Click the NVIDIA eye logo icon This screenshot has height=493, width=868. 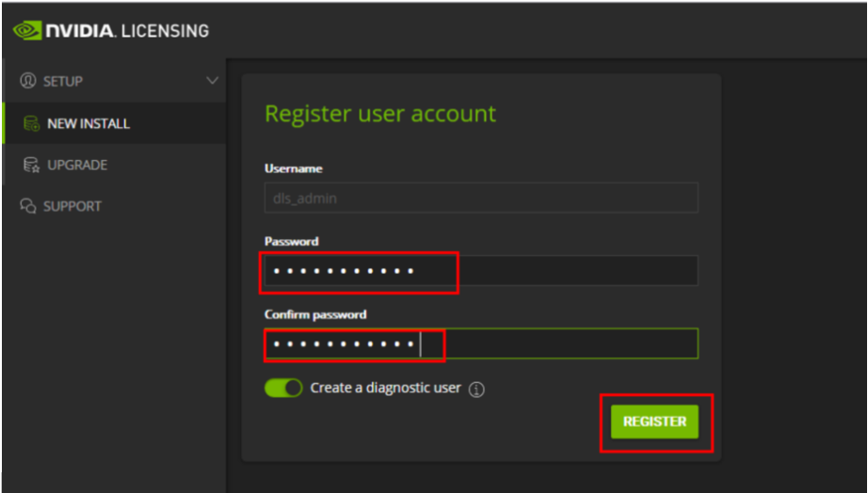(28, 31)
